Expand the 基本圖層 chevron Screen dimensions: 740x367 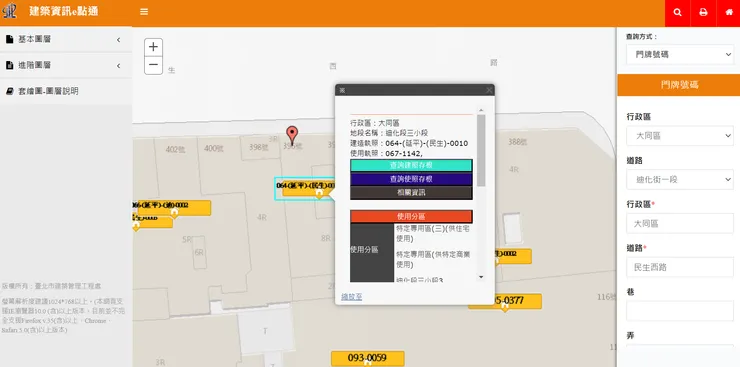click(x=118, y=40)
